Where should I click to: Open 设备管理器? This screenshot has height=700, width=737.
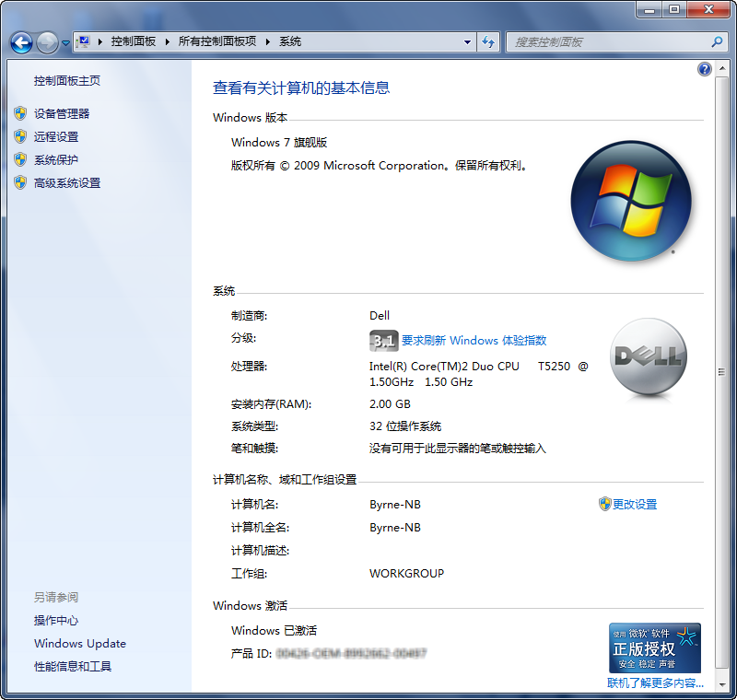click(x=62, y=113)
